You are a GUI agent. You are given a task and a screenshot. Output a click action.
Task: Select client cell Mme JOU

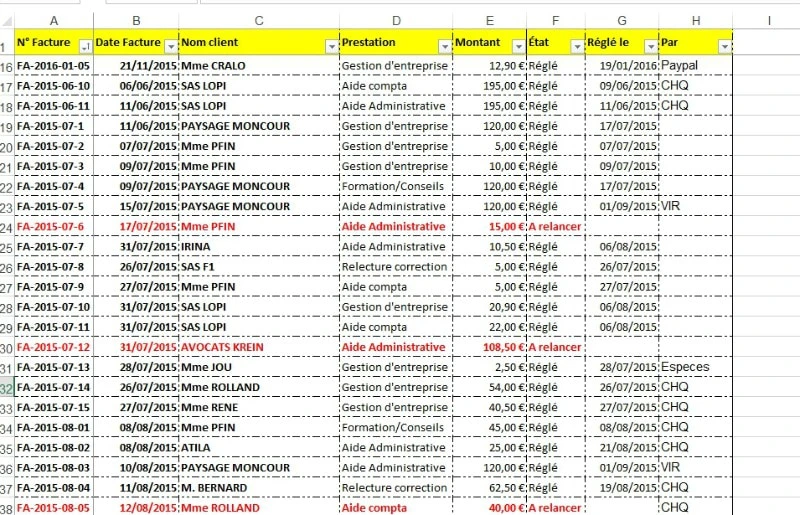(259, 367)
